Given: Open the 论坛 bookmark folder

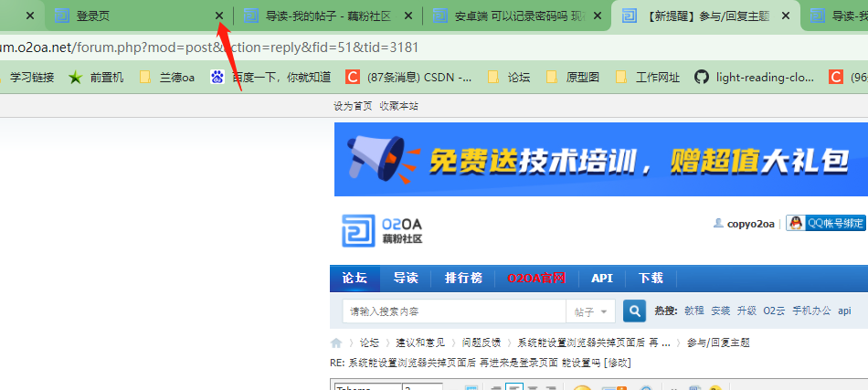Looking at the screenshot, I should [x=509, y=78].
